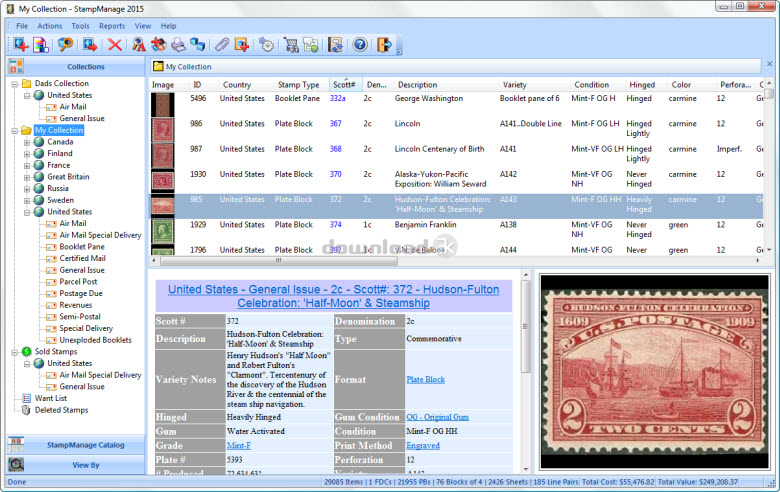Select Unexploded Booklets tree item
Image resolution: width=780 pixels, height=492 pixels.
[96, 340]
